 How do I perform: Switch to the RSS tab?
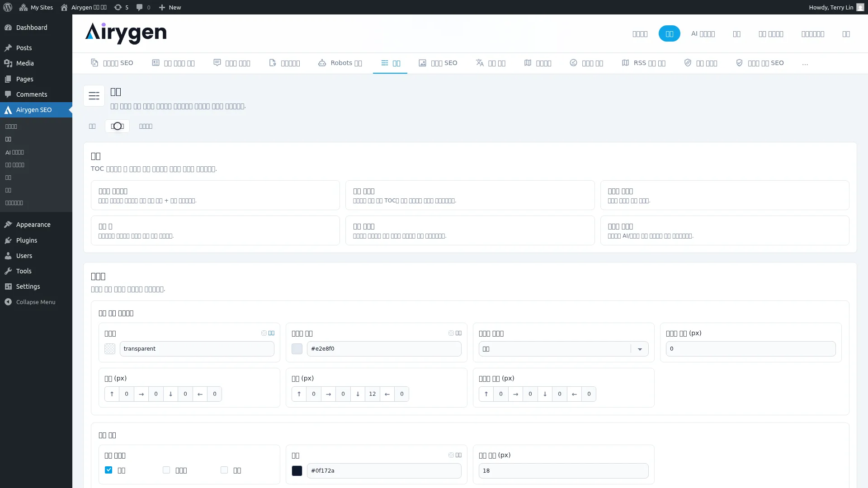tap(643, 63)
